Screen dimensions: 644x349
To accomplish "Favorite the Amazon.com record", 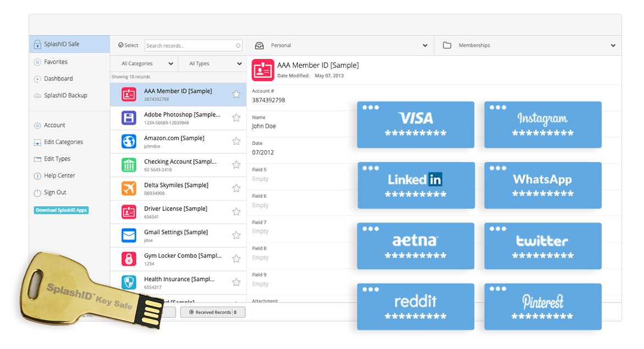I will point(236,141).
